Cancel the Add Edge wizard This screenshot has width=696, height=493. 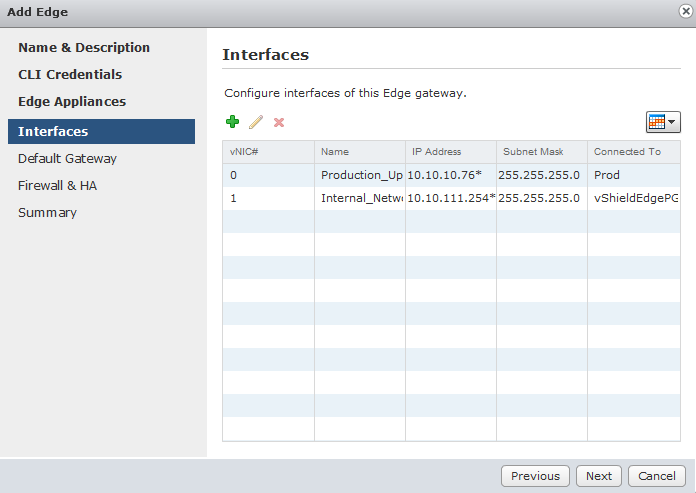[657, 476]
